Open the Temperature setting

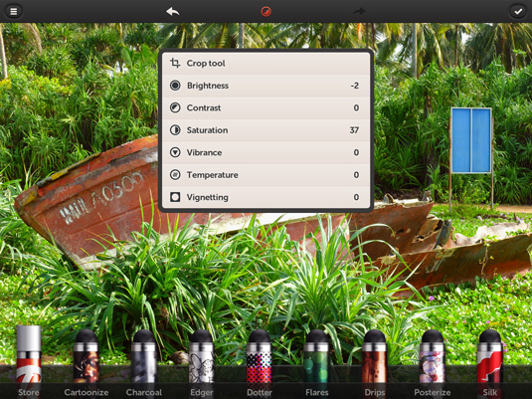[266, 175]
